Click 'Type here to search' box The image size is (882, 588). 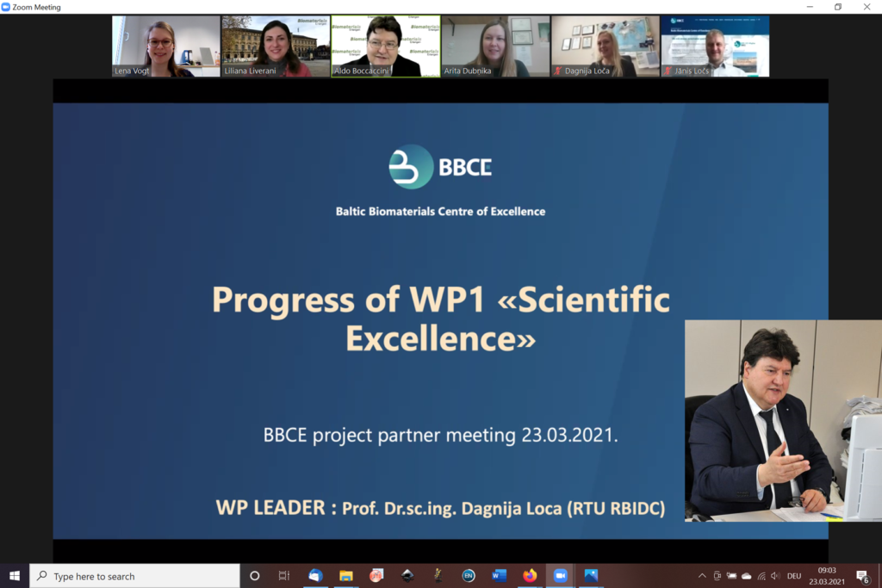135,576
